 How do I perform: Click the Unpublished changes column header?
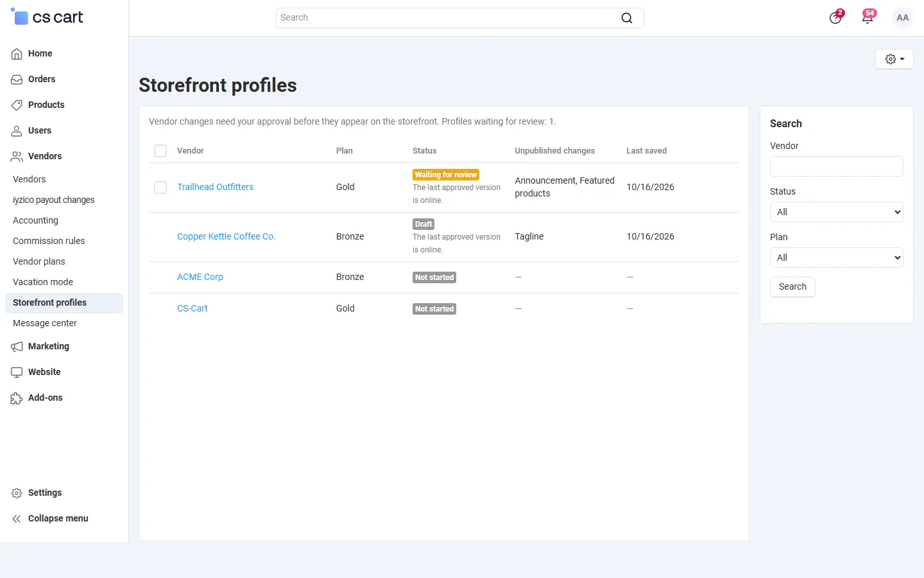coord(554,151)
